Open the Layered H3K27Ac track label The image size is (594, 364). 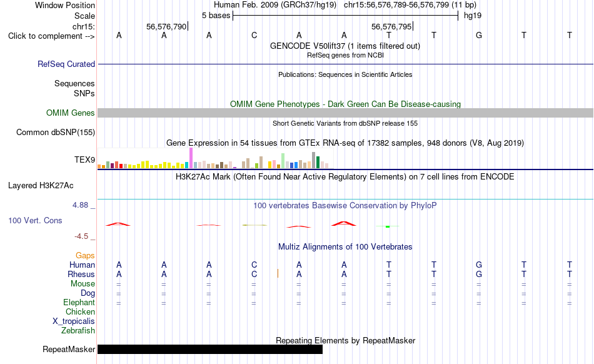coord(41,186)
